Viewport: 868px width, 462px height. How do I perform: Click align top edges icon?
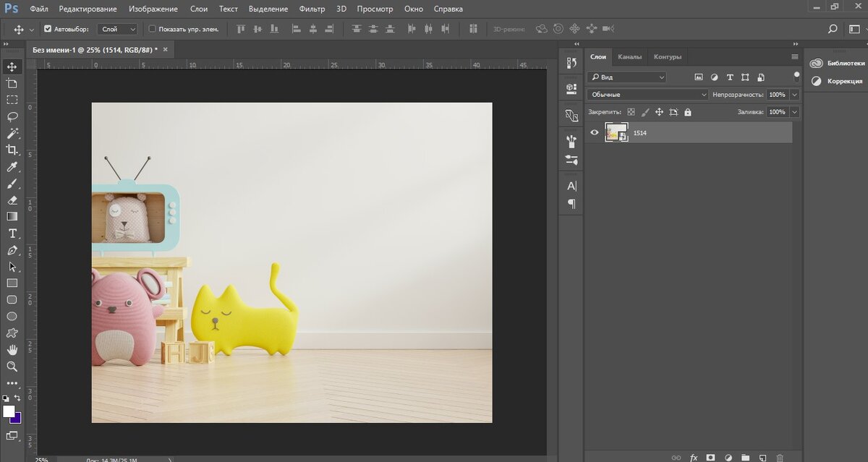[x=241, y=29]
